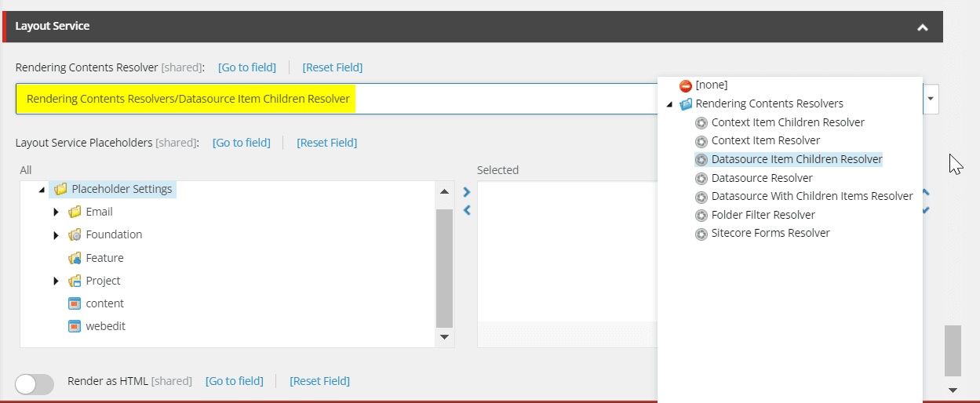
Task: Open the Rendering Contents Resolver dropdown arrow
Action: coord(931,99)
